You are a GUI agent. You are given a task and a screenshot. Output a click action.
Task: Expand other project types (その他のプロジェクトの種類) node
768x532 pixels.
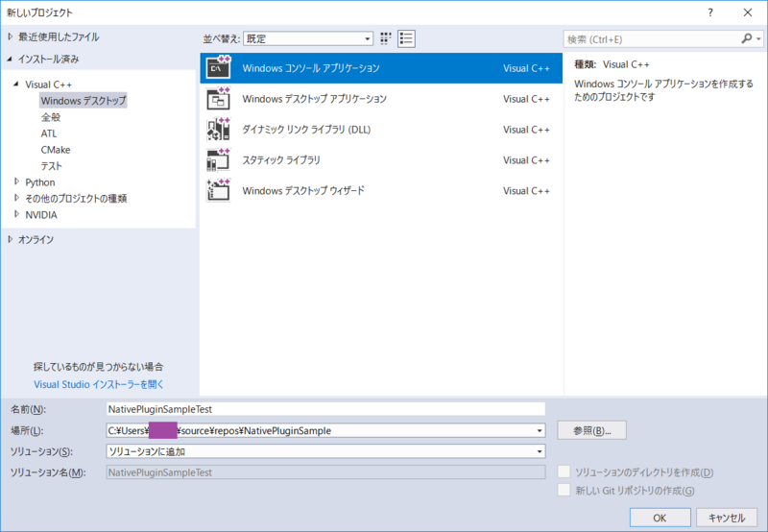(x=16, y=198)
